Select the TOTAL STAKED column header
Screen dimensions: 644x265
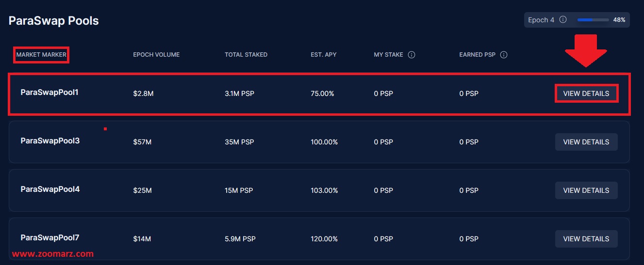[246, 55]
